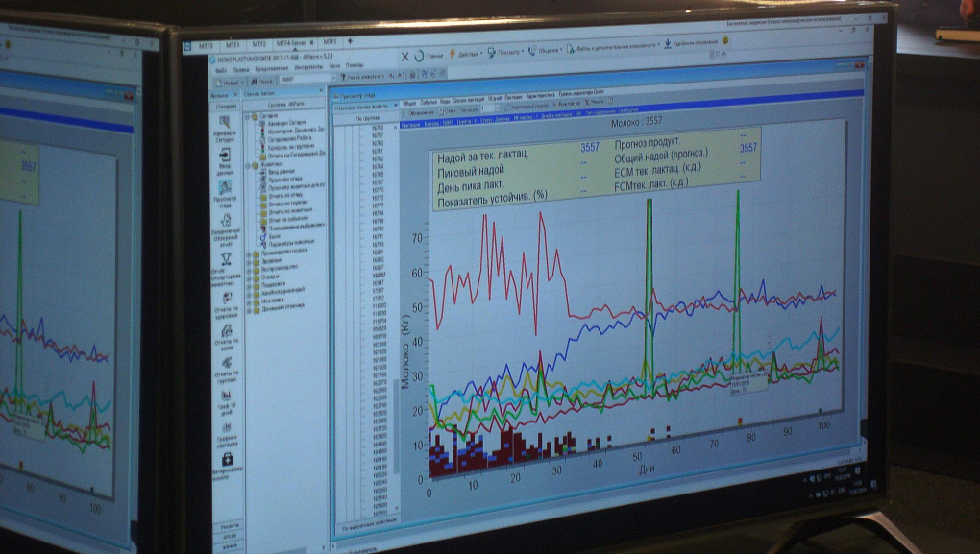Open the Лактация number combo box

point(488,108)
